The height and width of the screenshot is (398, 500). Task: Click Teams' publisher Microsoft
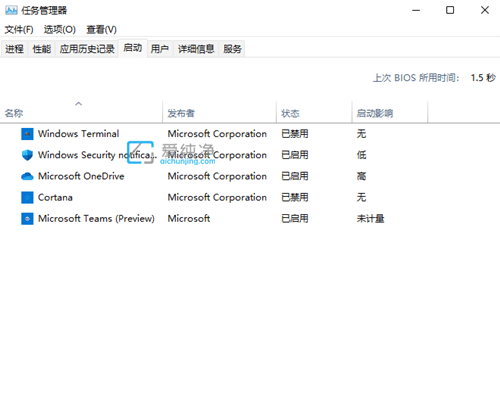click(x=189, y=219)
